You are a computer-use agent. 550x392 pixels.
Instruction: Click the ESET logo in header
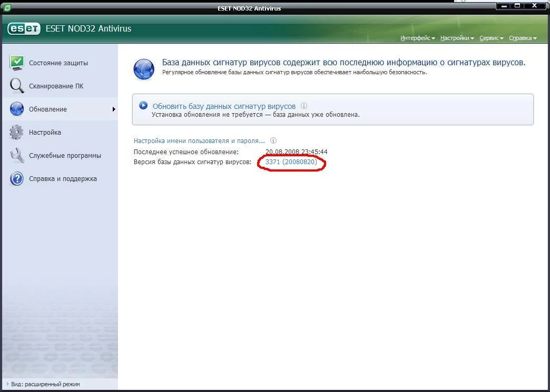point(24,29)
